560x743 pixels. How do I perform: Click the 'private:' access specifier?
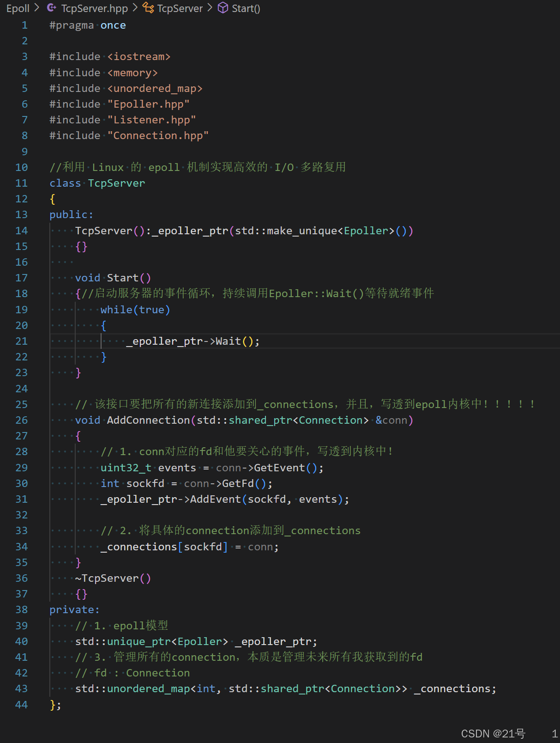(75, 610)
